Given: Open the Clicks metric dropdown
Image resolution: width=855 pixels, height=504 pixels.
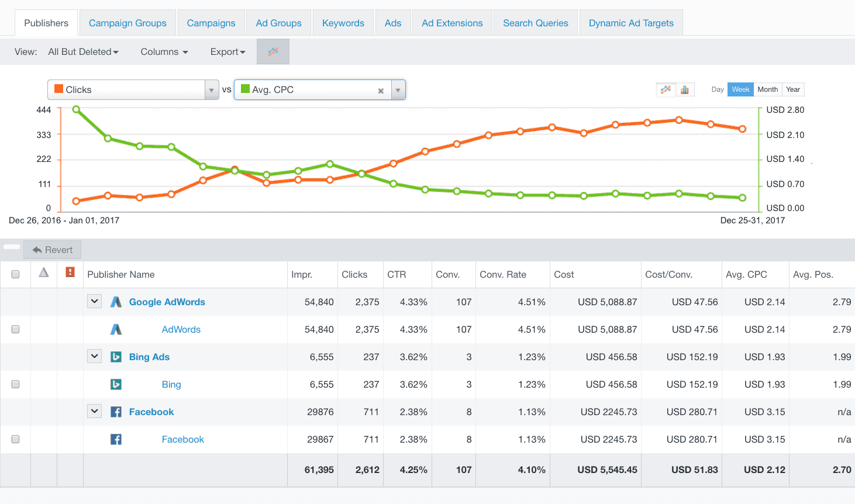Looking at the screenshot, I should point(211,89).
